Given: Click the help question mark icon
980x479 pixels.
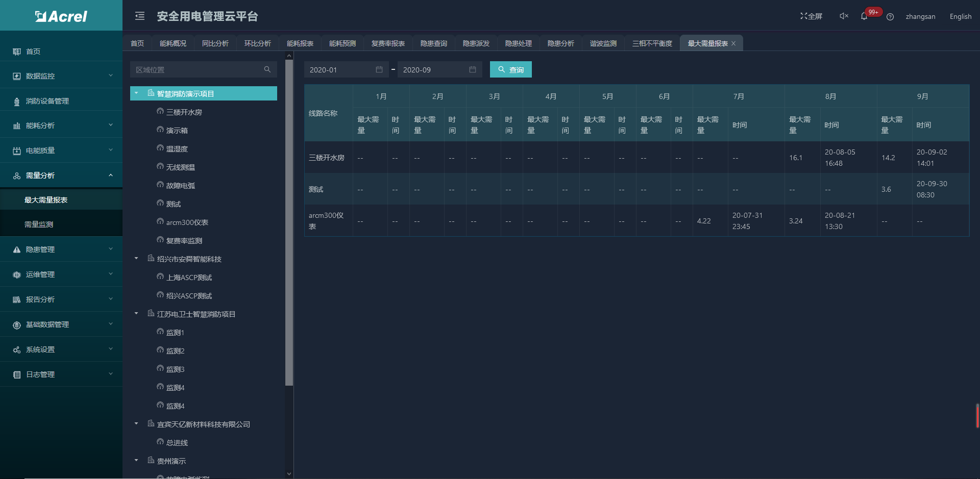Looking at the screenshot, I should (890, 17).
